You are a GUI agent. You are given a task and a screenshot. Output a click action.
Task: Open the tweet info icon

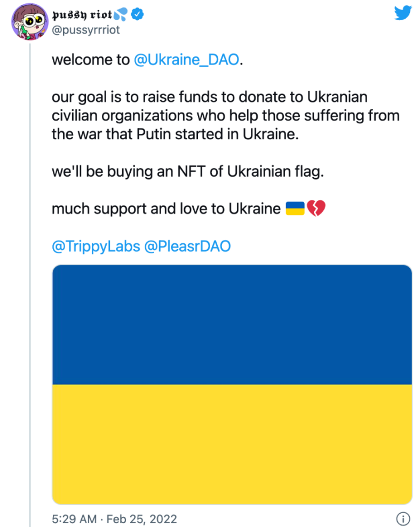click(403, 518)
